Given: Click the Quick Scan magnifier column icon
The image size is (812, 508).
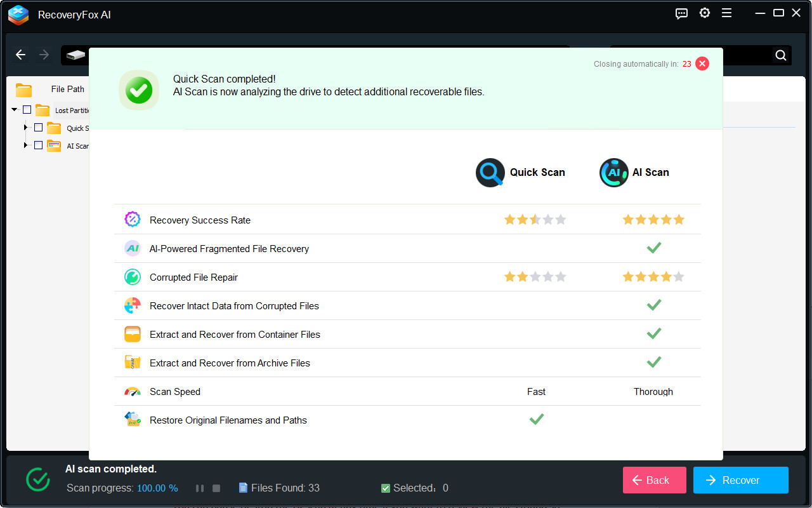Looking at the screenshot, I should (x=490, y=173).
